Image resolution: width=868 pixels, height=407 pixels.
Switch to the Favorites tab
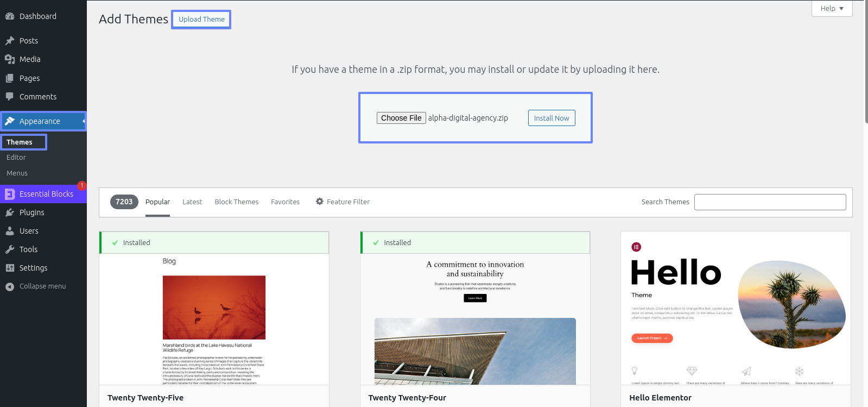[285, 202]
